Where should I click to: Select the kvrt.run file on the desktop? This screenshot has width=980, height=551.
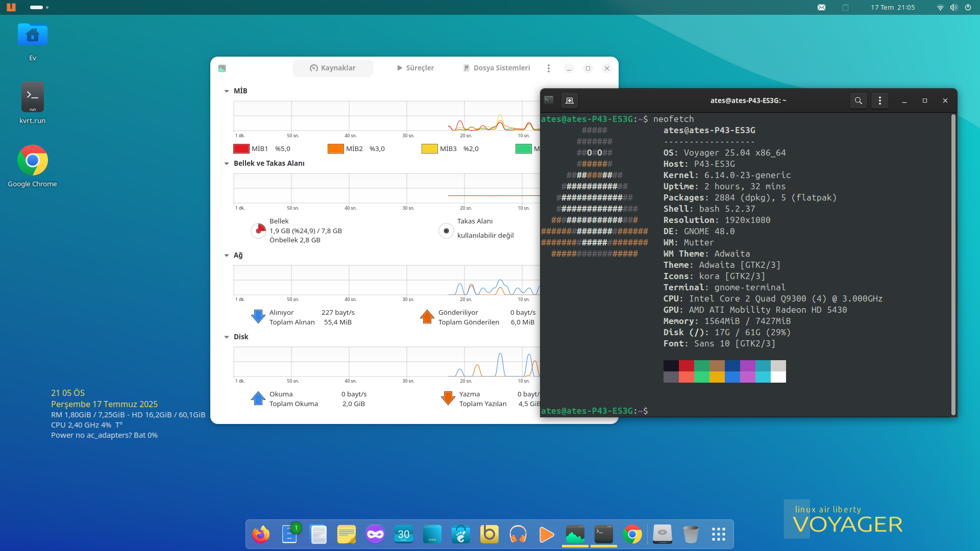(x=33, y=103)
